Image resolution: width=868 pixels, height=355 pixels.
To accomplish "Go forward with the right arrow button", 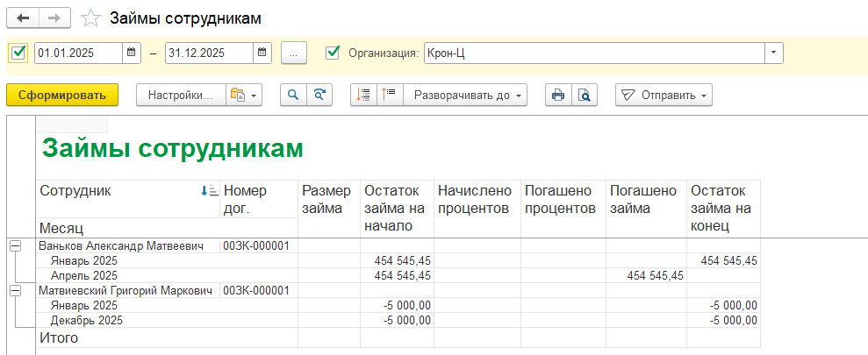I will pyautogui.click(x=54, y=18).
